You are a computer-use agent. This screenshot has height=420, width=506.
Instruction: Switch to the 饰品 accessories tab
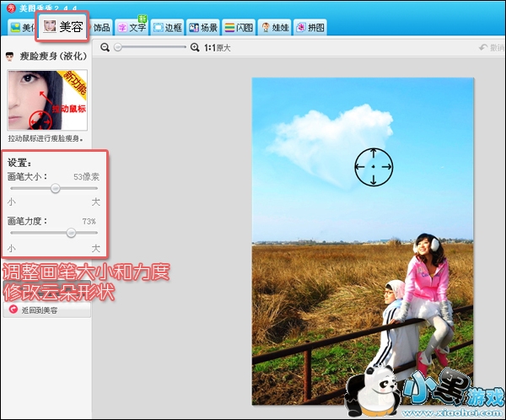coord(100,28)
